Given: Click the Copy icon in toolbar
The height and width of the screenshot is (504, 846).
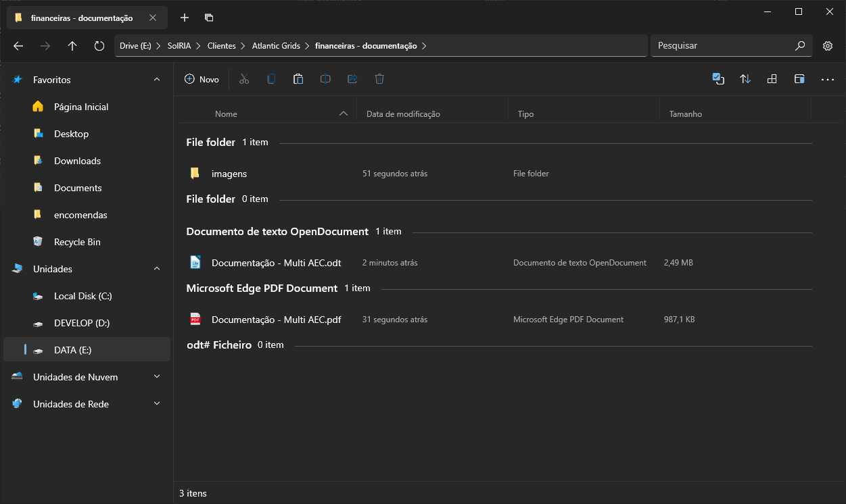Looking at the screenshot, I should 271,79.
